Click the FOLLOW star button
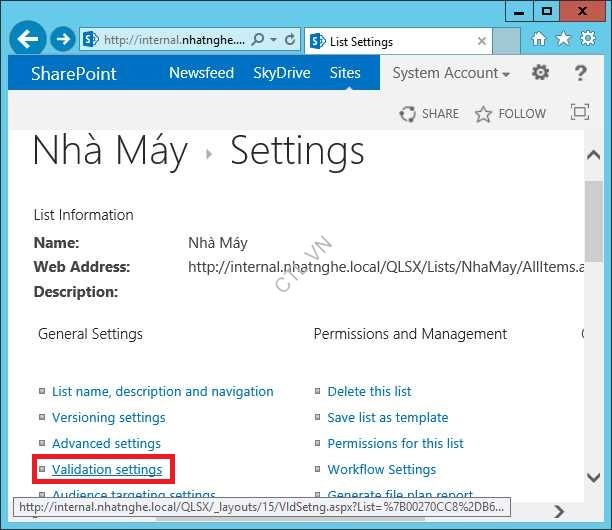The height and width of the screenshot is (530, 612). click(510, 114)
